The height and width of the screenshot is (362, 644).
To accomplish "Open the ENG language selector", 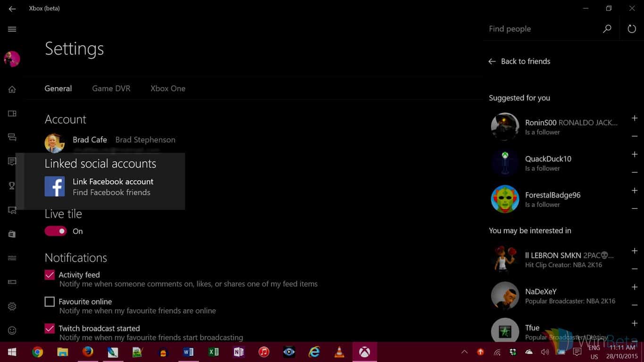I will pos(594,352).
